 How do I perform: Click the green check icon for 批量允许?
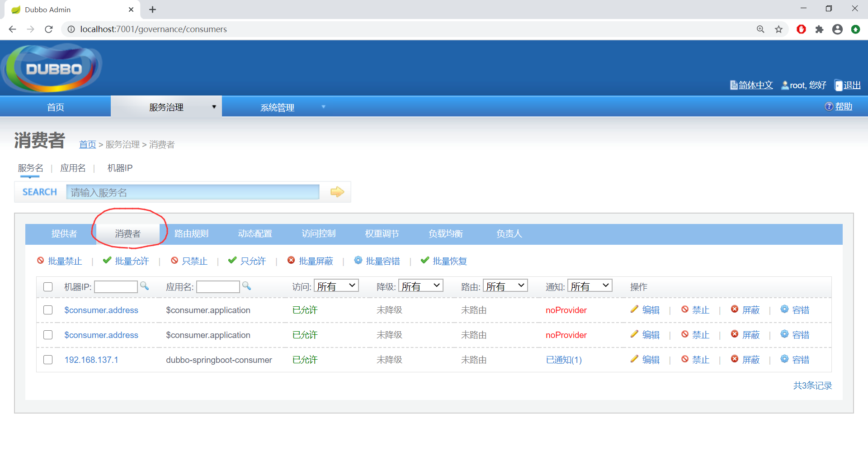[107, 260]
